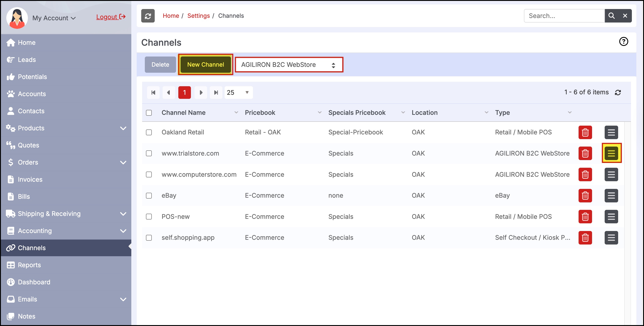Image resolution: width=644 pixels, height=326 pixels.
Task: Click trash icon for eBay channel
Action: coord(585,195)
